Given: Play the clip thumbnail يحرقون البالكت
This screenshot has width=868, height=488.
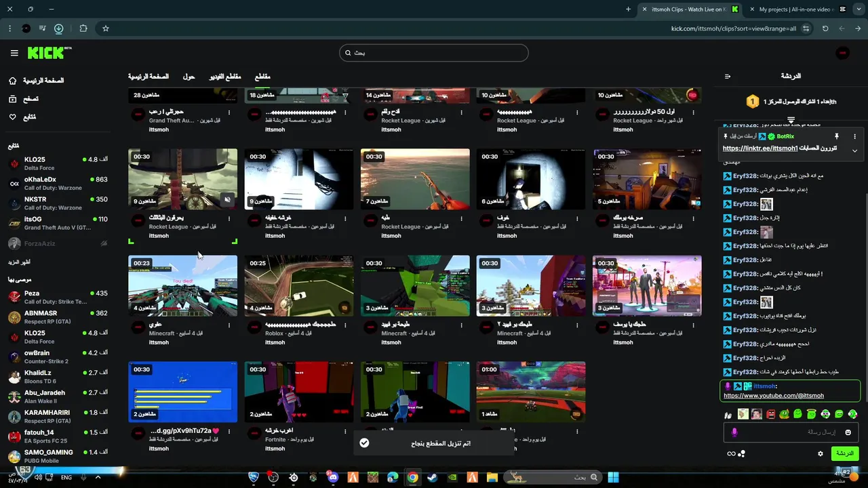Looking at the screenshot, I should [183, 179].
